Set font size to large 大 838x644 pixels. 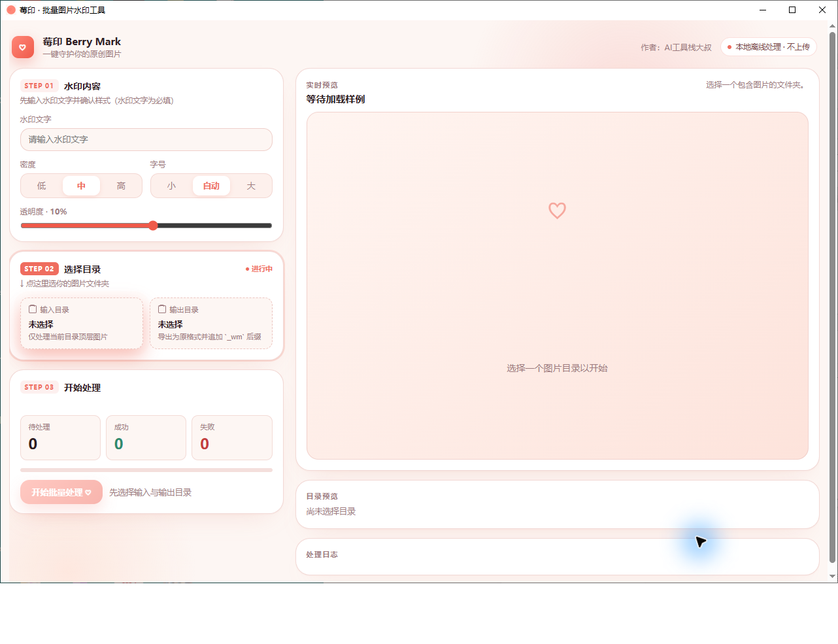(251, 186)
